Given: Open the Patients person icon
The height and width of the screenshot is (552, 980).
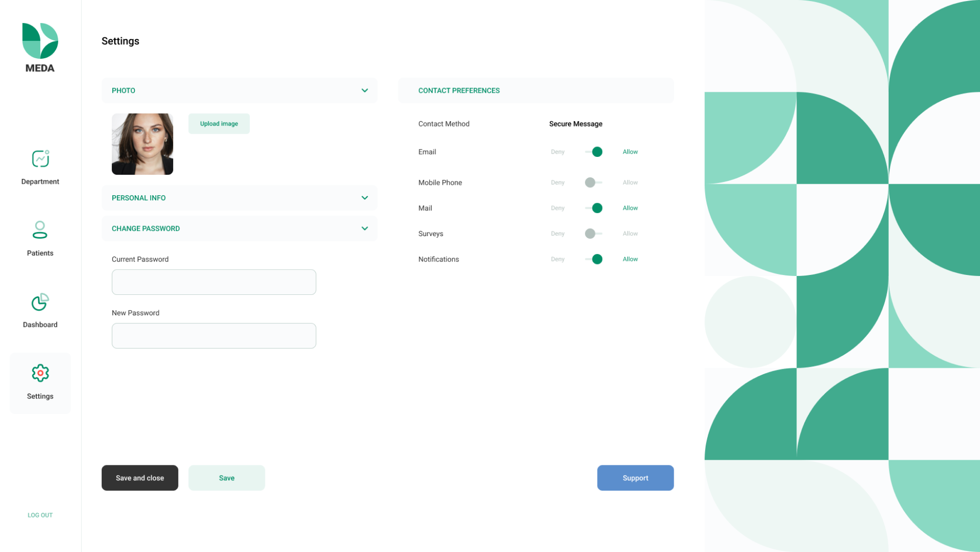Looking at the screenshot, I should pos(40,230).
